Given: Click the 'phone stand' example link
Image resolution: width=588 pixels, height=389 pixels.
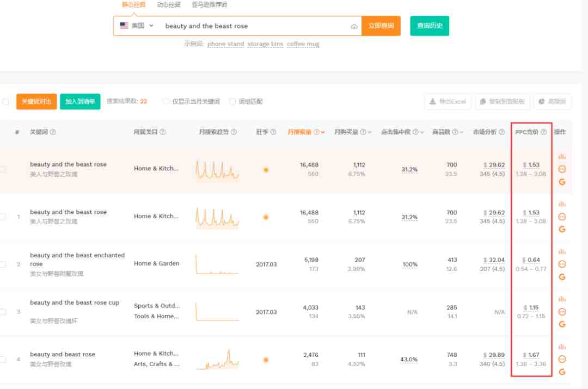Looking at the screenshot, I should coord(226,44).
